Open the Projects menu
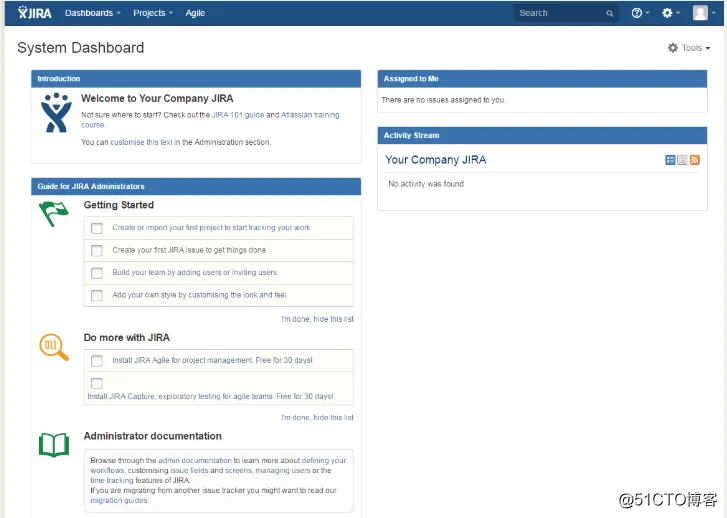This screenshot has height=518, width=727. coord(153,13)
